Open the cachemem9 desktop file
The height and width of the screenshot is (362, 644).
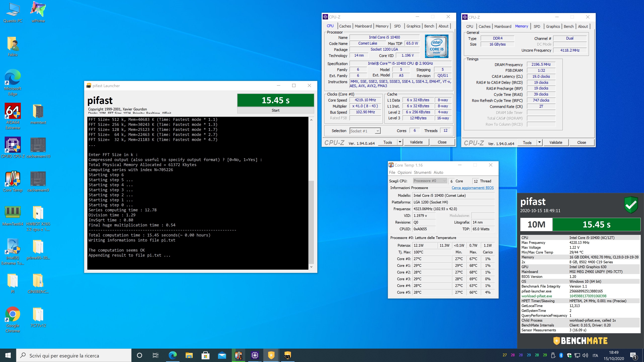click(38, 182)
